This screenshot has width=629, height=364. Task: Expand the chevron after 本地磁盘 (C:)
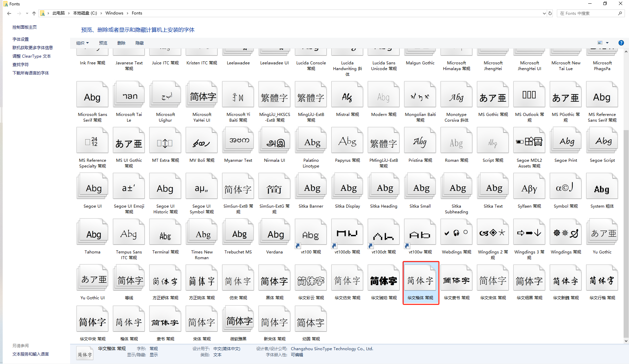pos(101,13)
